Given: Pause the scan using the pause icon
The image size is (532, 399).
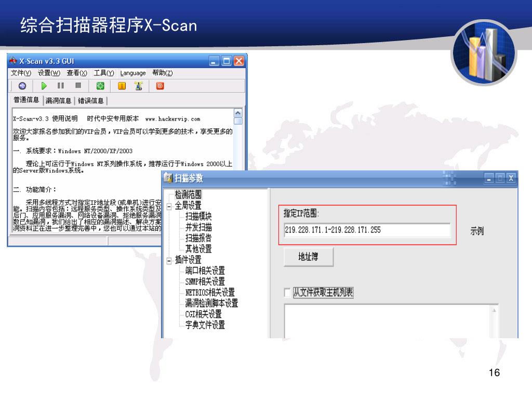Looking at the screenshot, I should pos(61,86).
